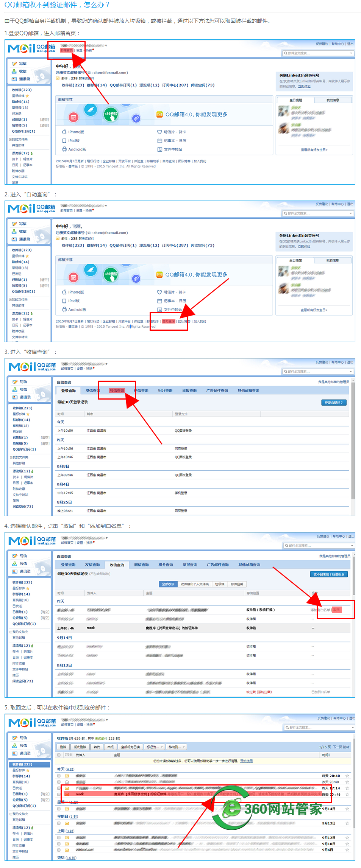This screenshot has width=361, height=868.
Task: Click the green bottle icon beside 漂流瓶(12) in step 2
Action: tap(31, 314)
